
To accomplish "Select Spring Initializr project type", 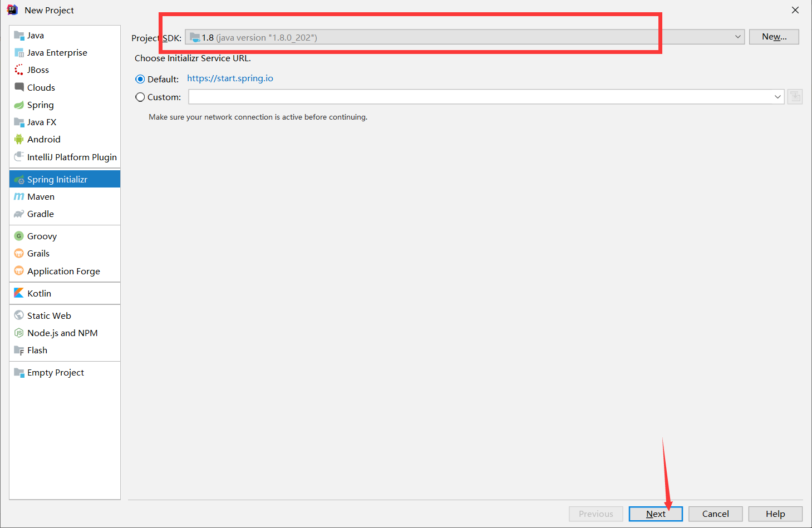I will click(65, 179).
